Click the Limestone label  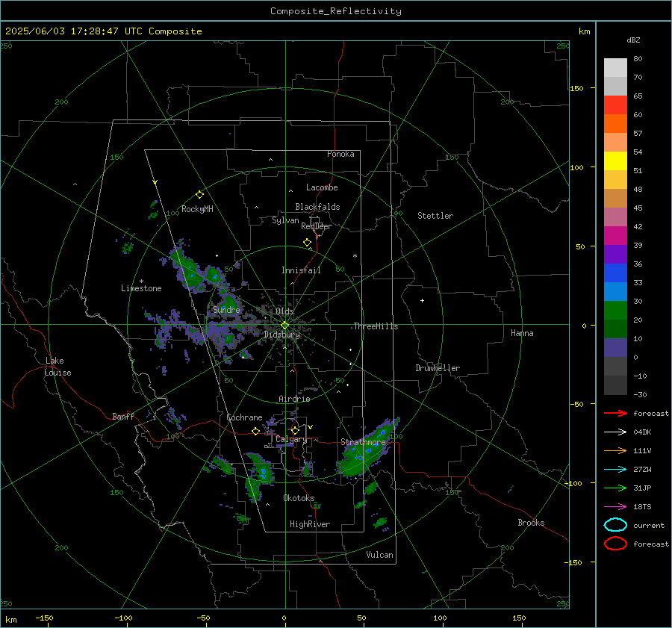click(141, 288)
